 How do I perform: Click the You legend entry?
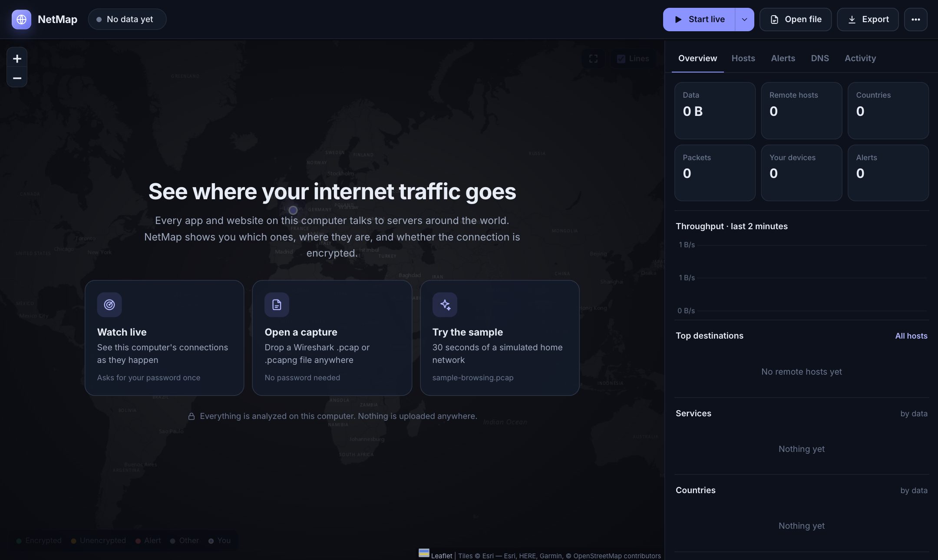[220, 540]
